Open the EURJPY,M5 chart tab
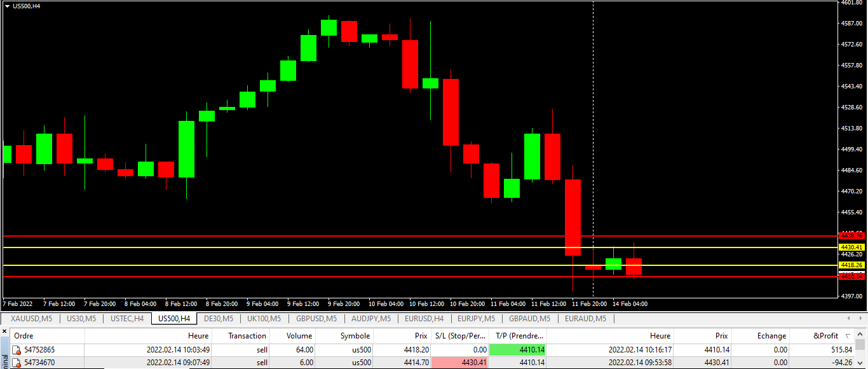868x369 pixels. click(476, 318)
